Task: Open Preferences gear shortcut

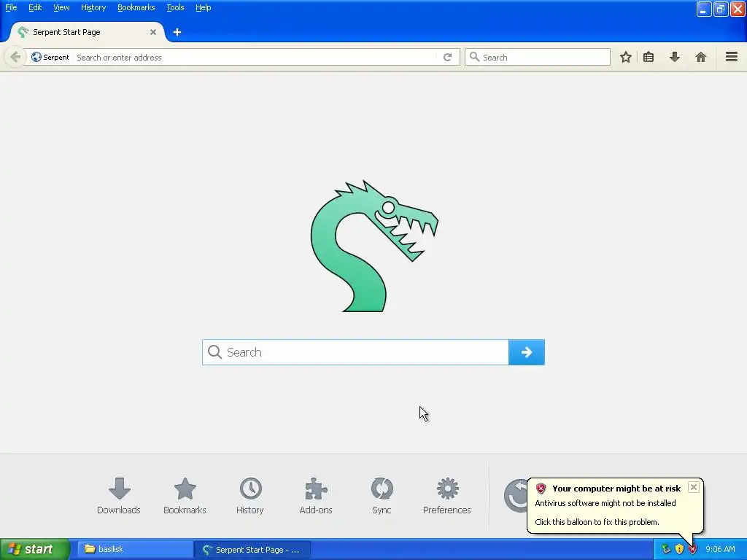Action: (447, 496)
